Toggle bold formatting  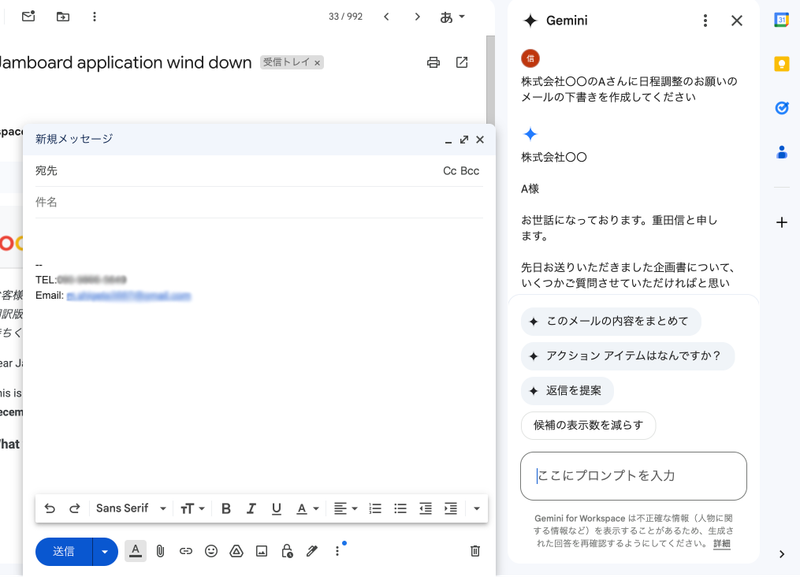pos(226,509)
